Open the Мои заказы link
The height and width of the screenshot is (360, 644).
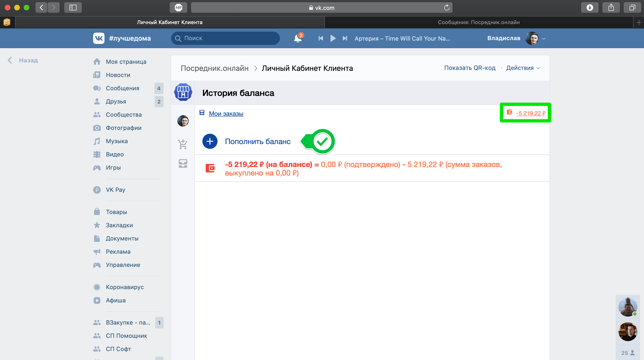pyautogui.click(x=226, y=113)
